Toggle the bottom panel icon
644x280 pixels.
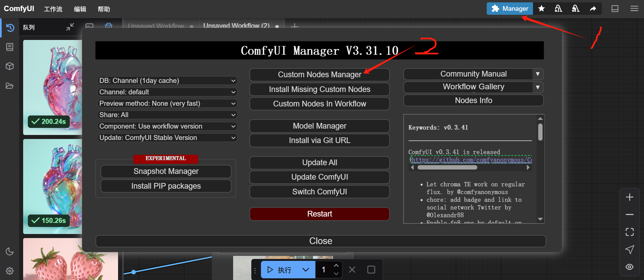(615, 8)
